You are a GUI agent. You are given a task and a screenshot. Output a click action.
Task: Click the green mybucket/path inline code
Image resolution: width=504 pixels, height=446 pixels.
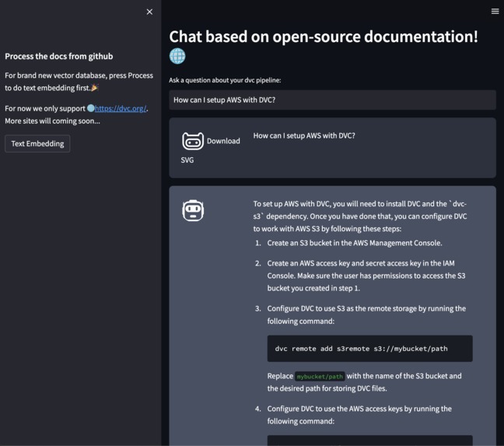click(320, 376)
